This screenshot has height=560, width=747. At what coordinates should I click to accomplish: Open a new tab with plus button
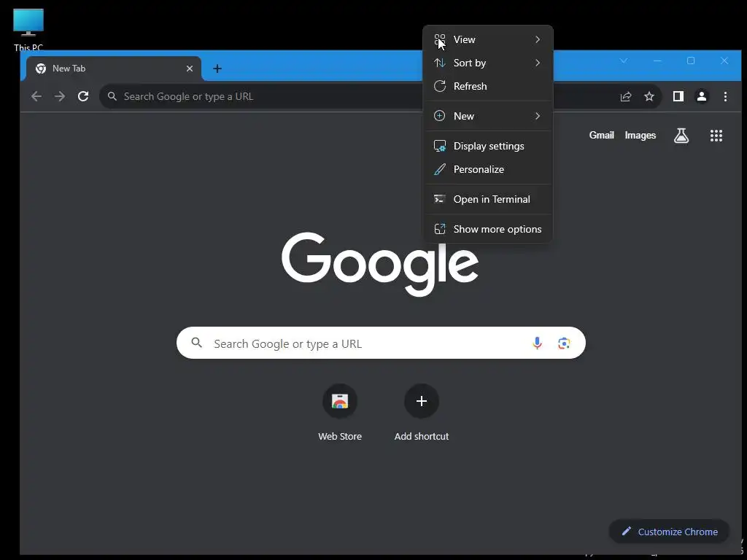[217, 69]
